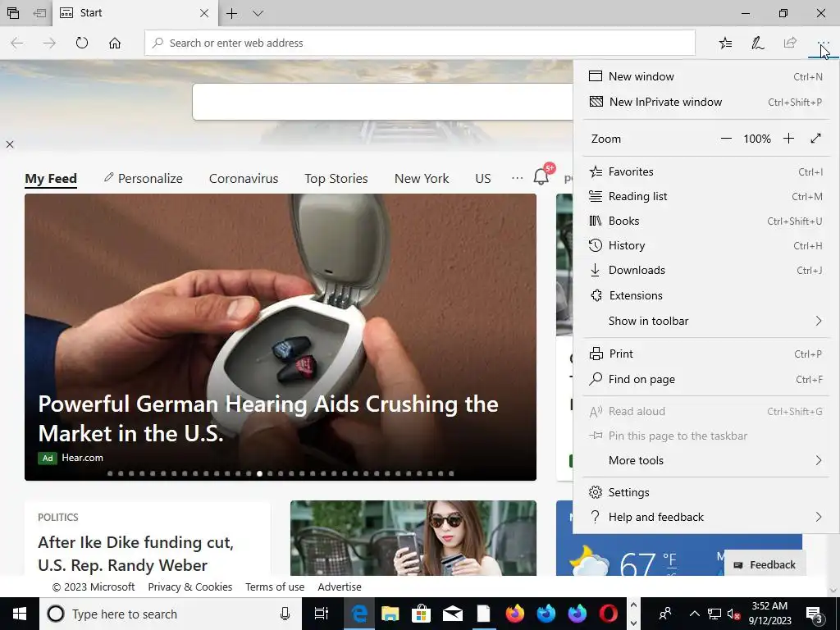The height and width of the screenshot is (630, 840).
Task: Open Downloads from the menu
Action: pos(706,271)
